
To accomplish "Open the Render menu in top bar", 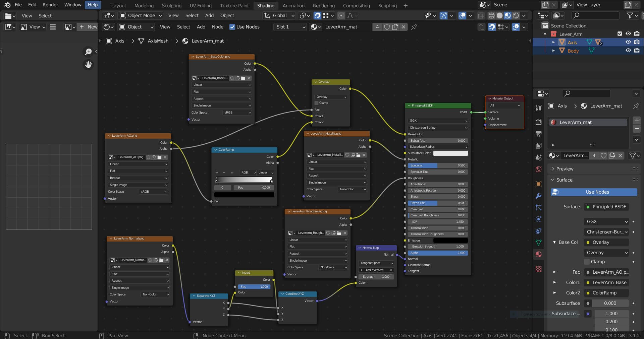I will click(x=50, y=5).
